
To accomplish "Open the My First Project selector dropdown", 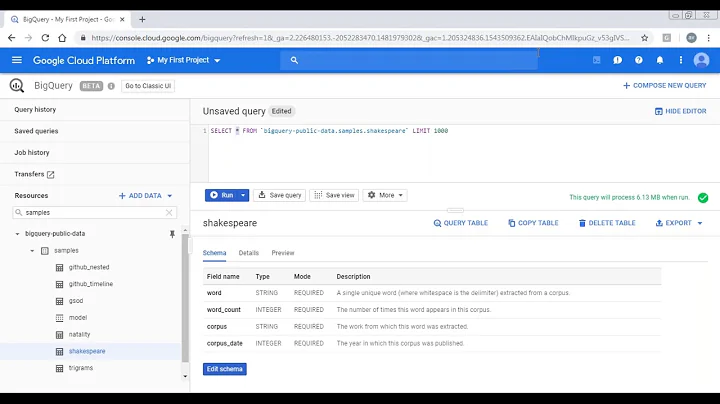I will coord(183,60).
